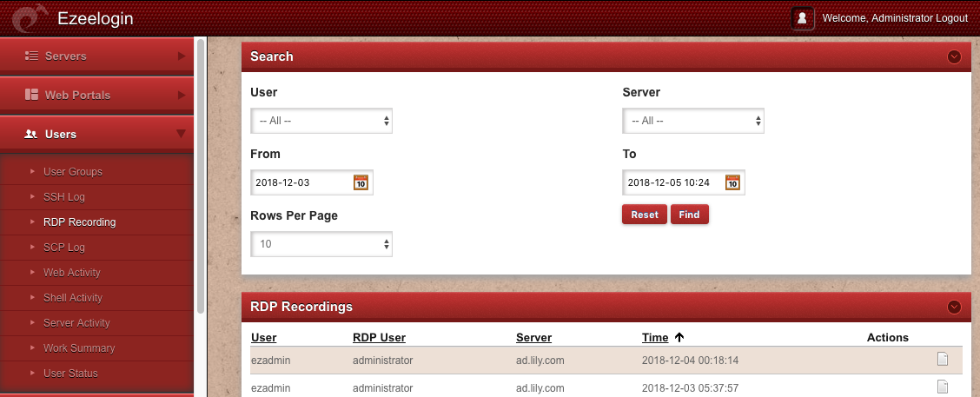View recording file for 2018-12-04 entry

click(942, 360)
